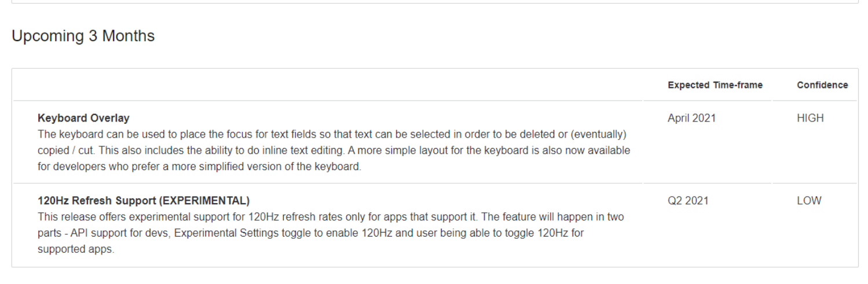The width and height of the screenshot is (868, 284).
Task: Click the "HIGH" confidence value
Action: pos(810,118)
